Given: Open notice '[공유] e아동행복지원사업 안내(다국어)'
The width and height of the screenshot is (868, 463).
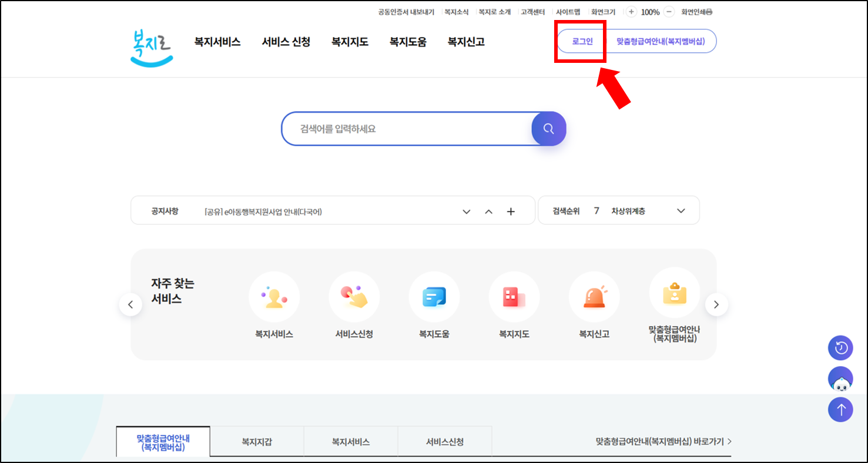Looking at the screenshot, I should (263, 212).
